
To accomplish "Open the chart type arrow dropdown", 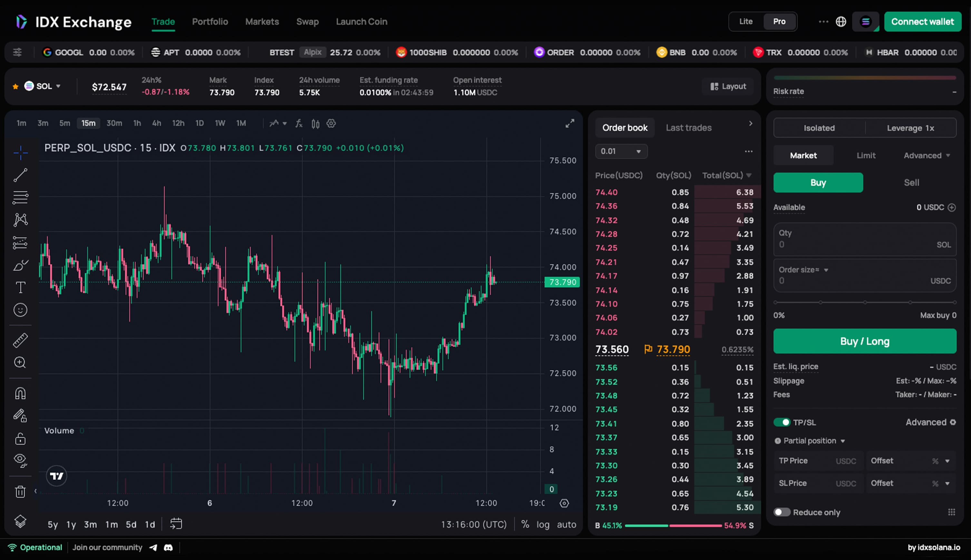I will click(285, 123).
